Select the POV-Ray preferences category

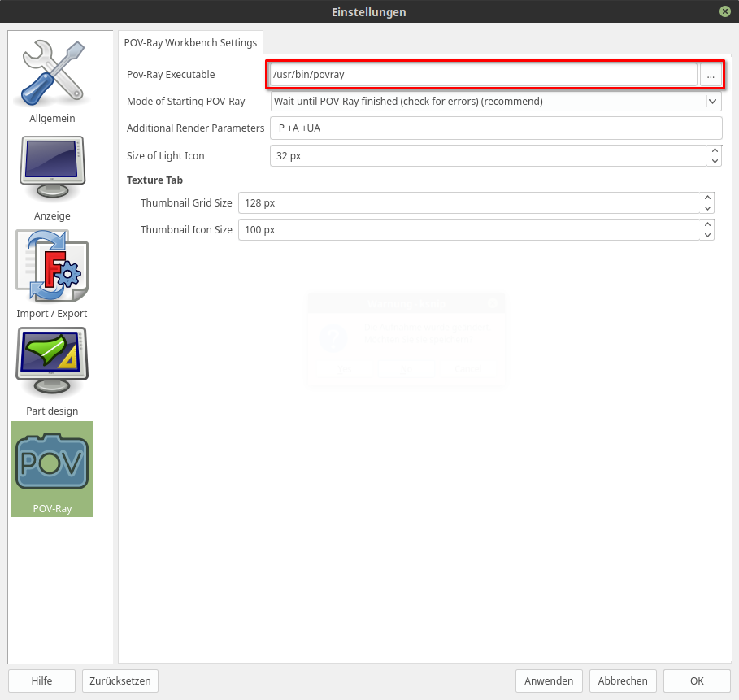52,469
